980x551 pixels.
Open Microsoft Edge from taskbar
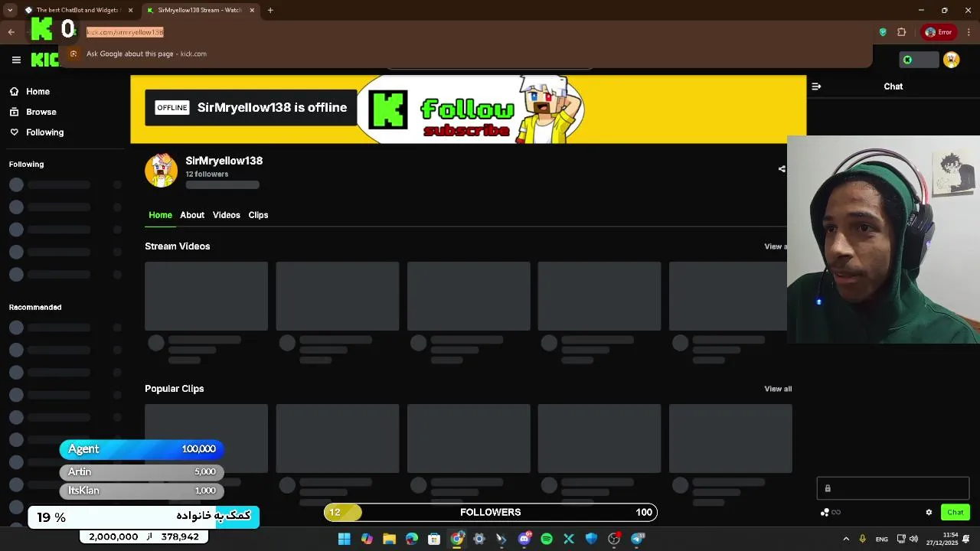tap(412, 539)
